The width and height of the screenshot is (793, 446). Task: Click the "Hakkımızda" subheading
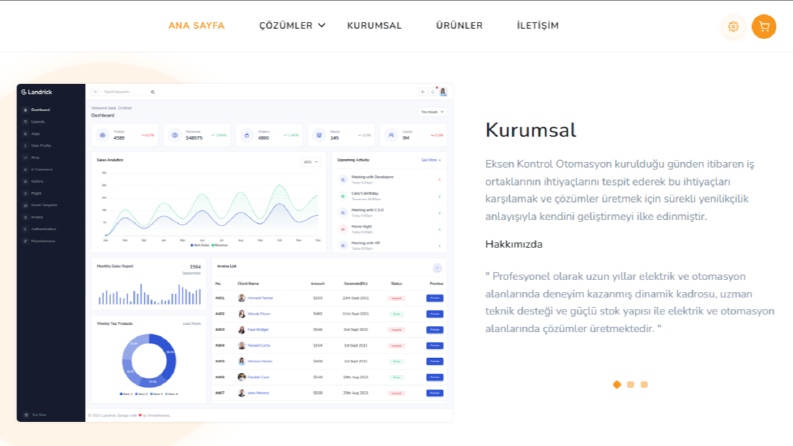point(514,244)
